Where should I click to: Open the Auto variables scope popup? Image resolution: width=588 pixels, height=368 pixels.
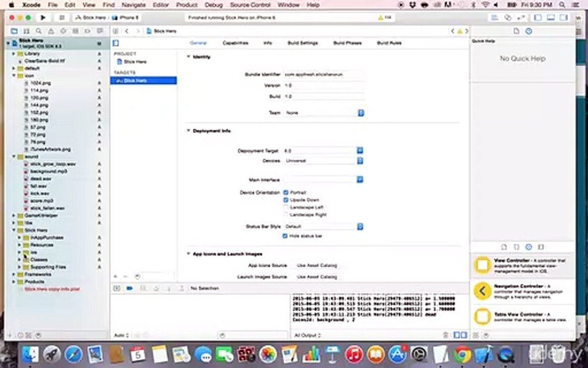121,335
